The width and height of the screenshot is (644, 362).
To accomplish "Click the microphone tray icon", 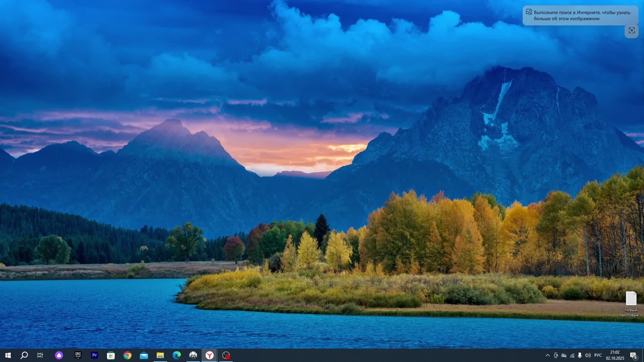I will tap(580, 355).
